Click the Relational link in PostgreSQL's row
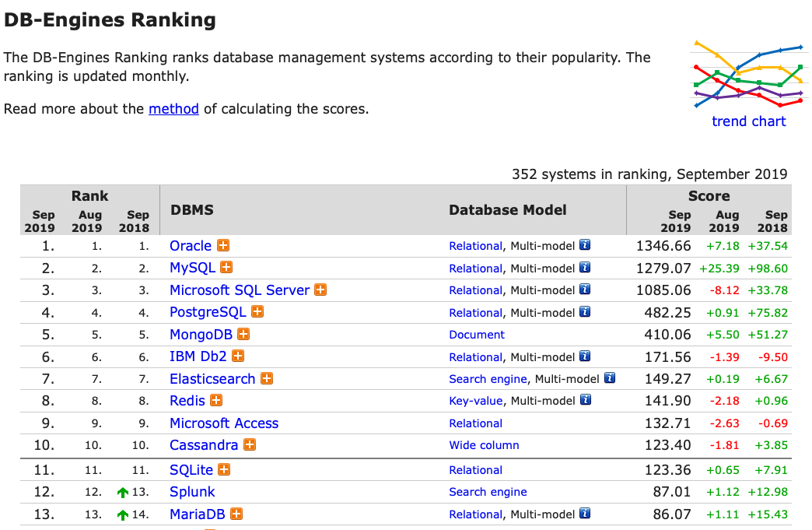The image size is (812, 530). tap(475, 313)
